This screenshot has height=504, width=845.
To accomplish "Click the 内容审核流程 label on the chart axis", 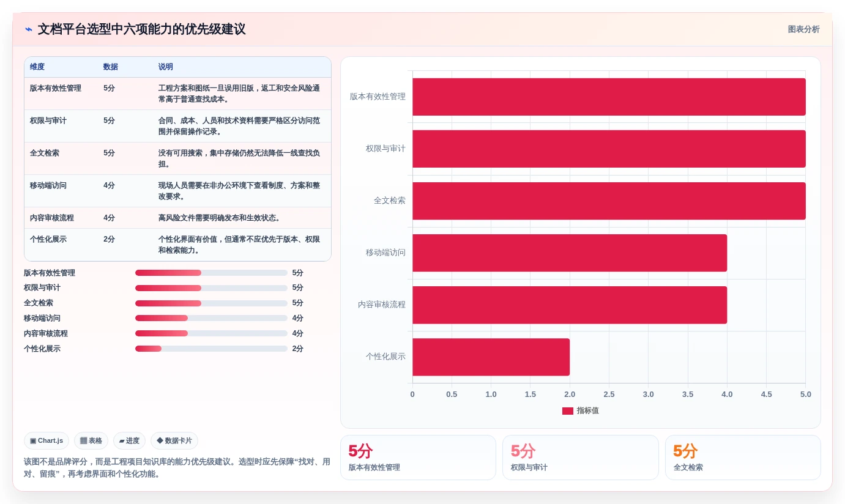I will (382, 305).
